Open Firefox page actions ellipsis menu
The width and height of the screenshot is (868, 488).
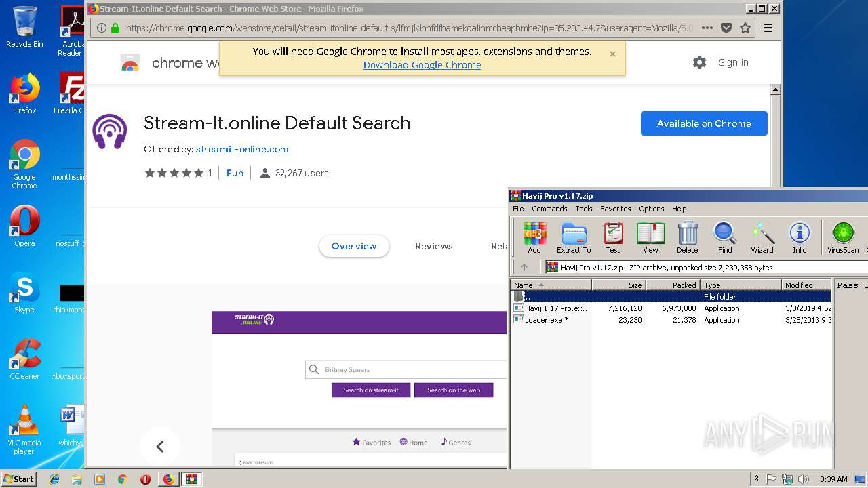(x=707, y=28)
